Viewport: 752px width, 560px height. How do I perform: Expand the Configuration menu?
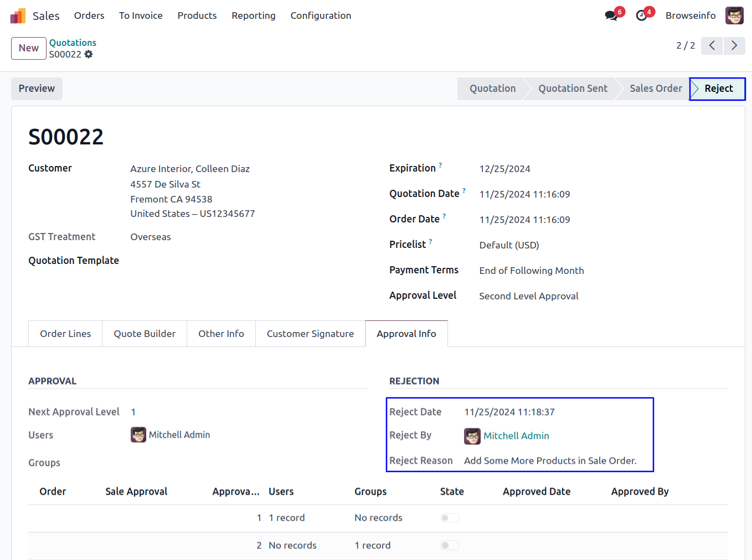coord(321,15)
